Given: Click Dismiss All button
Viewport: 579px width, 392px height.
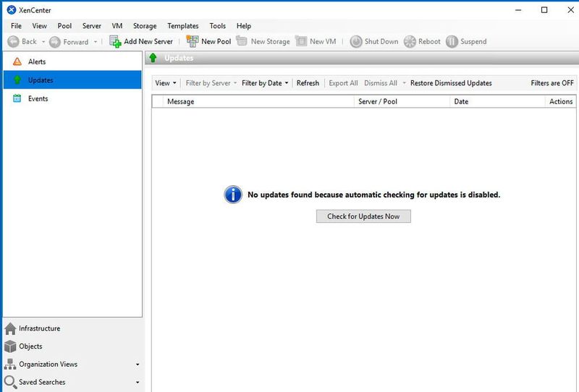Looking at the screenshot, I should [x=381, y=83].
